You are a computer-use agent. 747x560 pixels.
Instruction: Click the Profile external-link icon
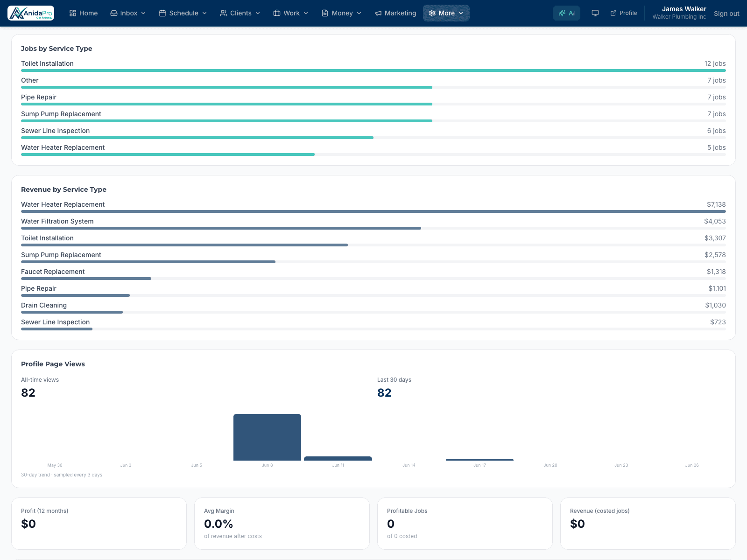click(x=613, y=13)
